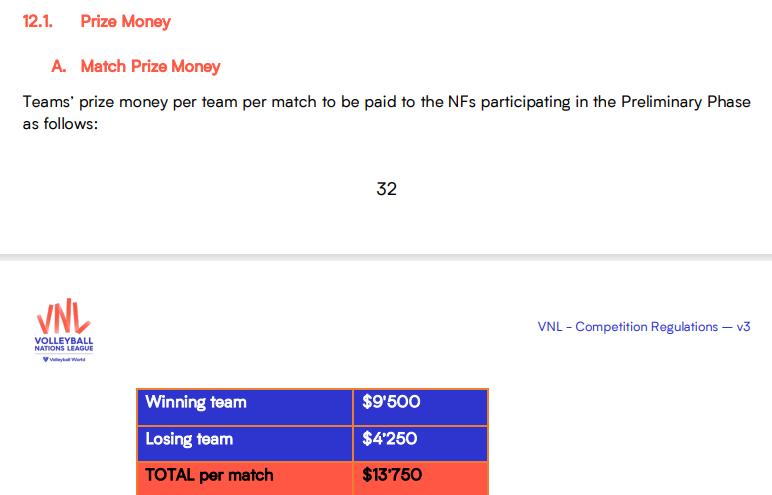Click page number 32
Screen dimensions: 772x495
point(386,189)
